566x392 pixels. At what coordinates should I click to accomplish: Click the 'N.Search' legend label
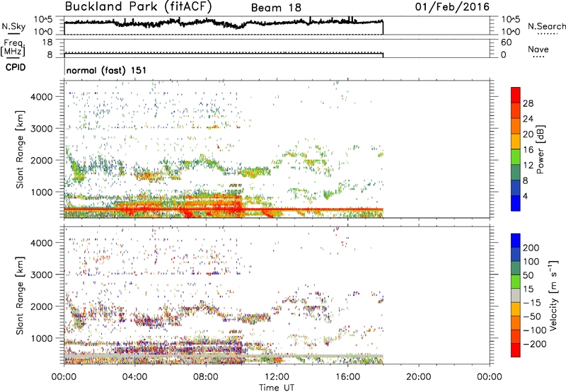point(547,26)
